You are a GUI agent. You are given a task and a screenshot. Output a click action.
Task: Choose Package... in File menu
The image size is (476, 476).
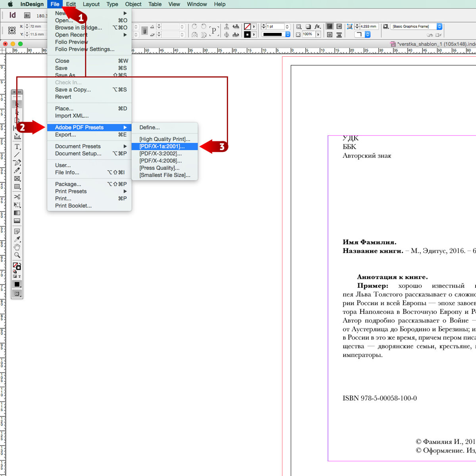(89, 184)
